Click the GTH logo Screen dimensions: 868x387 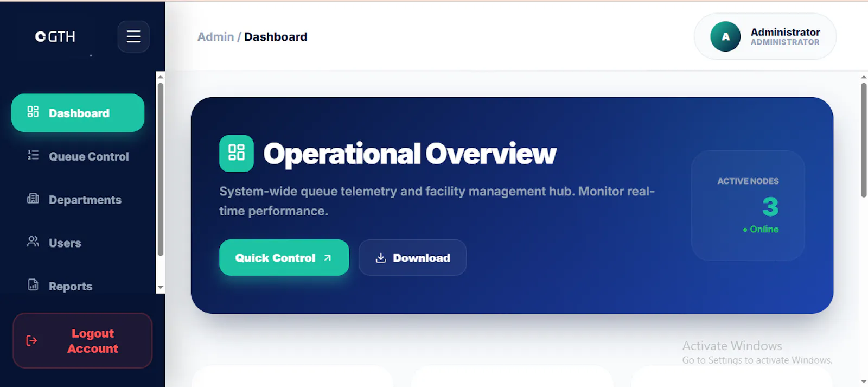[55, 36]
